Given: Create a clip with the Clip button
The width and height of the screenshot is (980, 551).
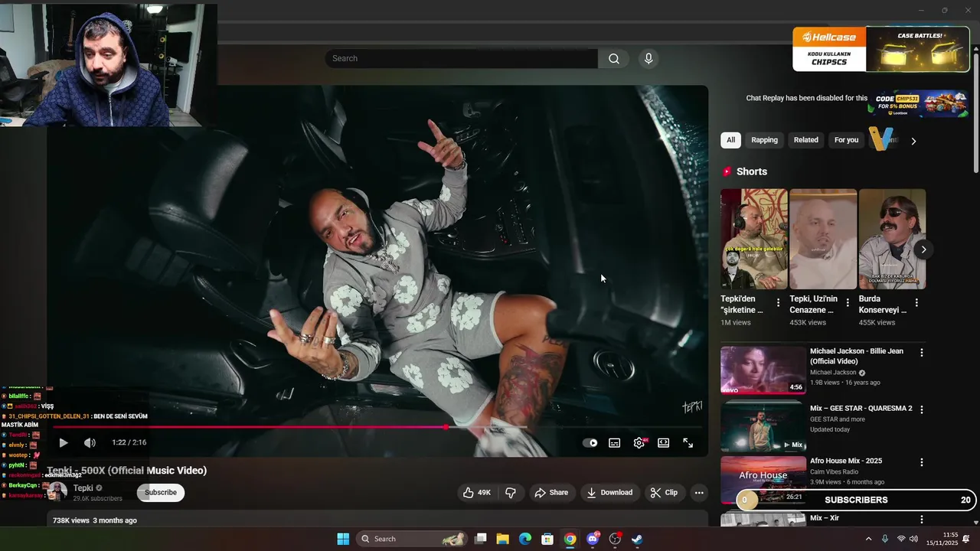Looking at the screenshot, I should click(664, 493).
